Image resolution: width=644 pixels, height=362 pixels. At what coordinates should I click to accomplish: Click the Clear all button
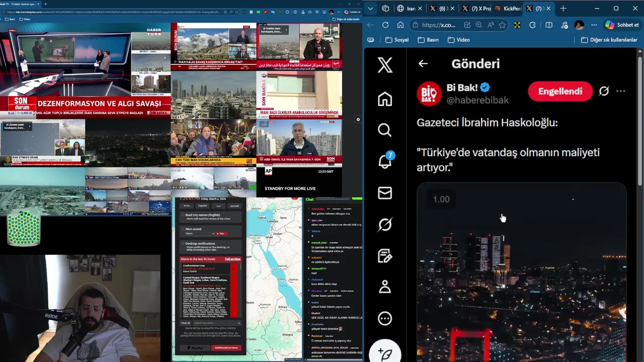click(186, 323)
